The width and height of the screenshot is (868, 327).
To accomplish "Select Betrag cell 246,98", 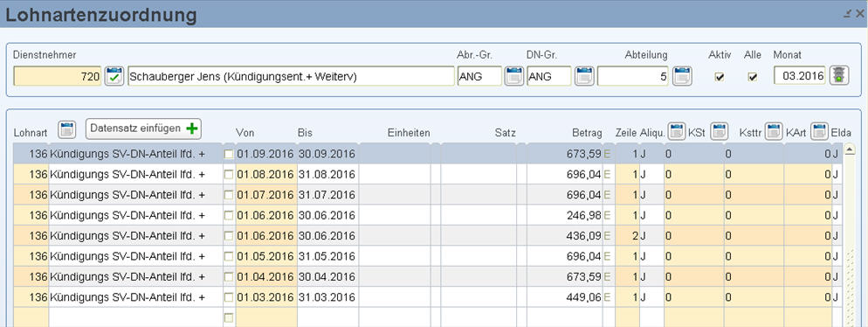I will click(x=565, y=216).
